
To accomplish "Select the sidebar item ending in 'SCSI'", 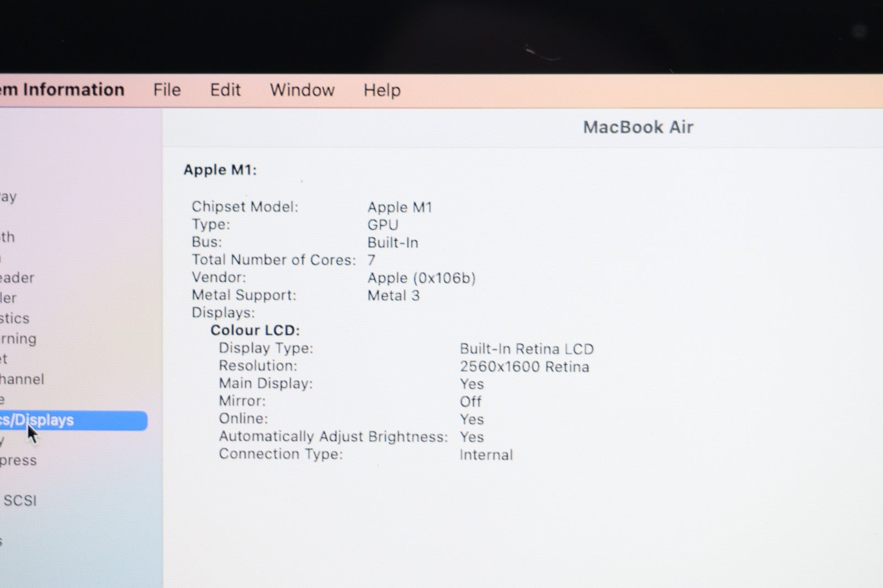I will point(19,500).
